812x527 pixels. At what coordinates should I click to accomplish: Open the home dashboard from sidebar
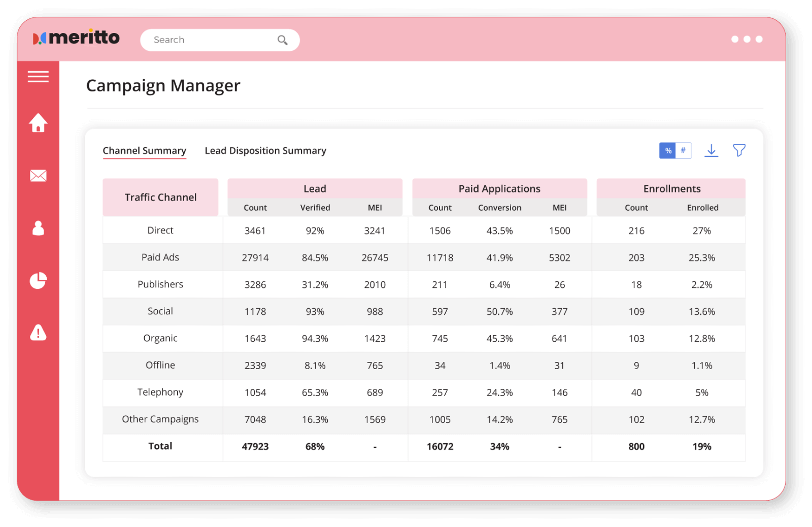point(38,122)
